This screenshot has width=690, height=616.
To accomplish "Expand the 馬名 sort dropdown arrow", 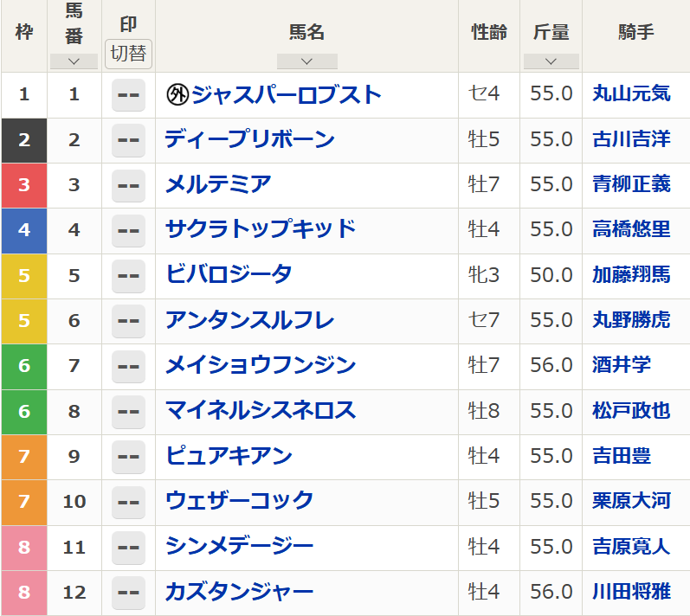I will (x=306, y=61).
